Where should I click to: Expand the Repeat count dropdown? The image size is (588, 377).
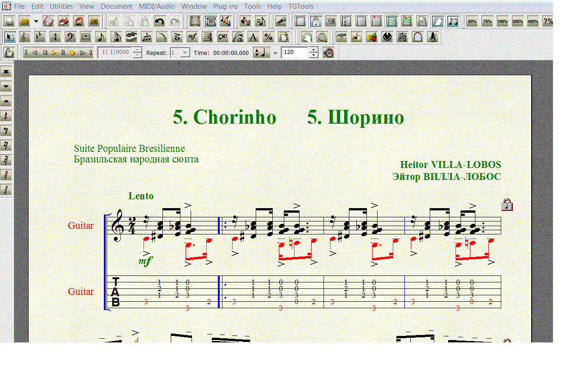185,53
